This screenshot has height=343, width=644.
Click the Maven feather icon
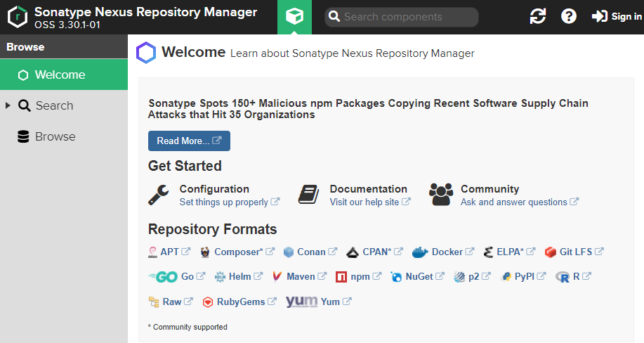click(277, 277)
